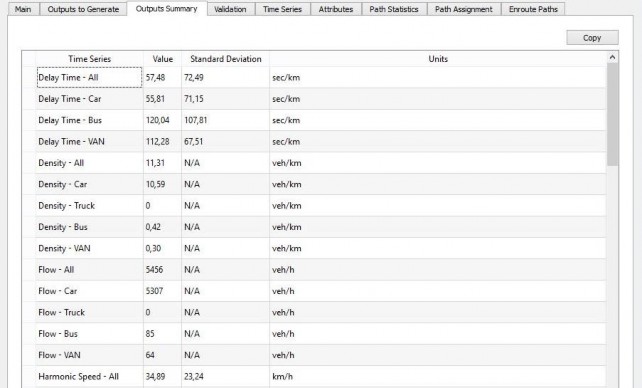
Task: Select the 'Delay Time - Bus' row label
Action: [x=70, y=120]
